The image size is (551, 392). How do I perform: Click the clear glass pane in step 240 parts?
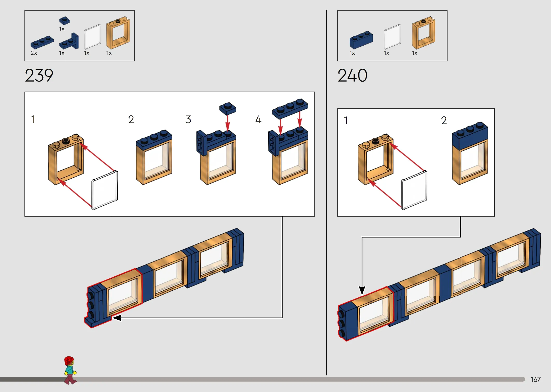tap(392, 37)
